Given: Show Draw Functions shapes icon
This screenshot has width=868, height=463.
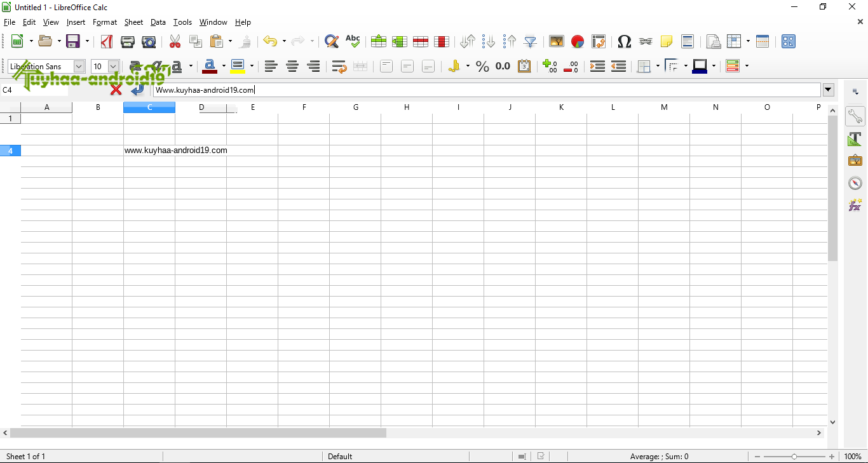Looking at the screenshot, I should coord(789,41).
